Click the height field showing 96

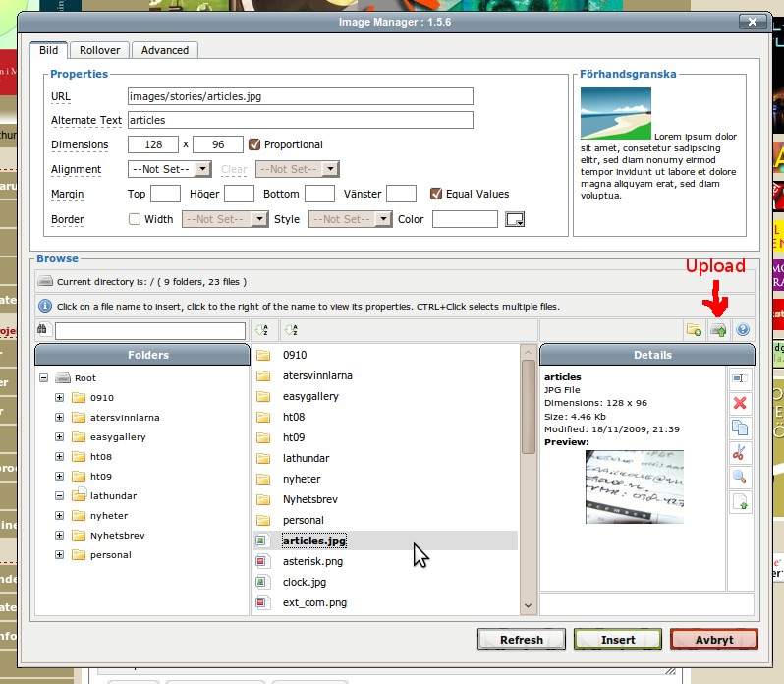click(x=218, y=144)
